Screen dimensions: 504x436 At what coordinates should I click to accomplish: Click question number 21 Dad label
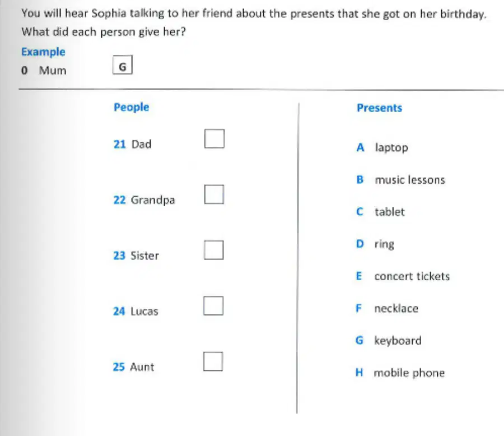tap(132, 144)
